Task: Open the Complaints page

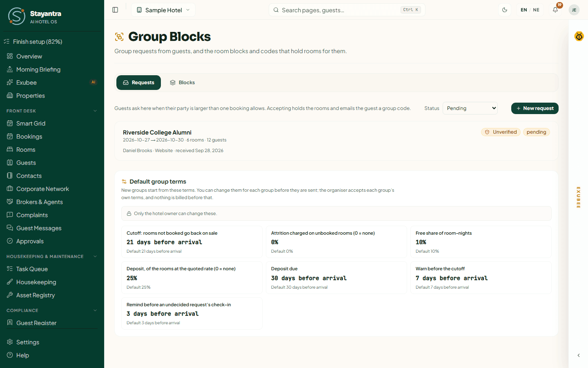Action: (x=52, y=215)
